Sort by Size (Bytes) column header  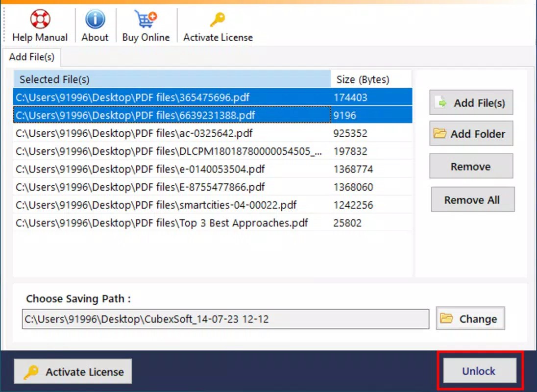tap(371, 79)
